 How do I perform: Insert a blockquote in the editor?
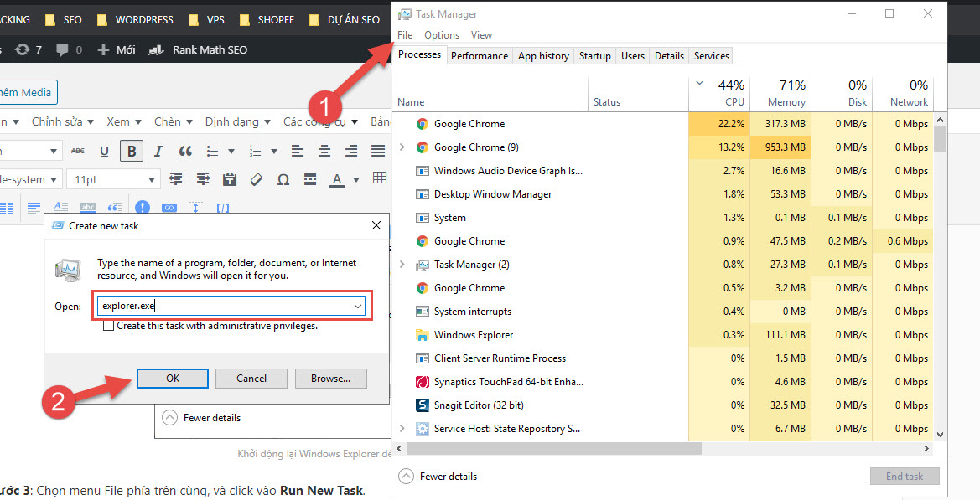[185, 151]
